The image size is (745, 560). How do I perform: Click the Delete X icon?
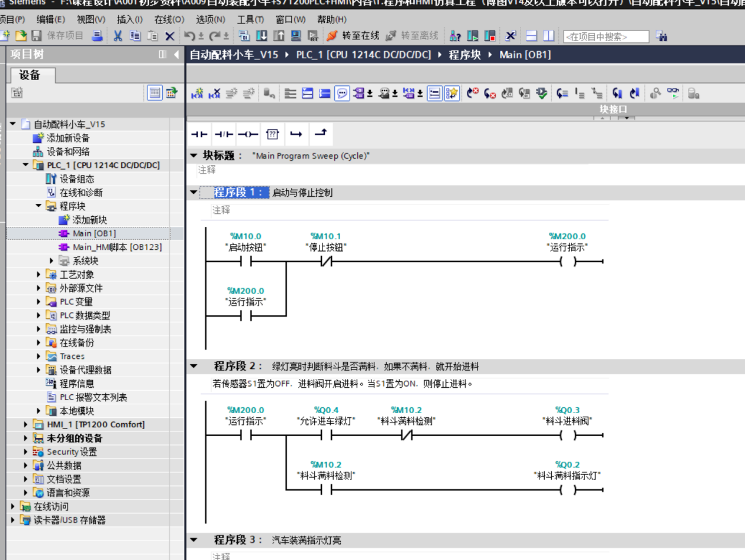click(x=170, y=36)
